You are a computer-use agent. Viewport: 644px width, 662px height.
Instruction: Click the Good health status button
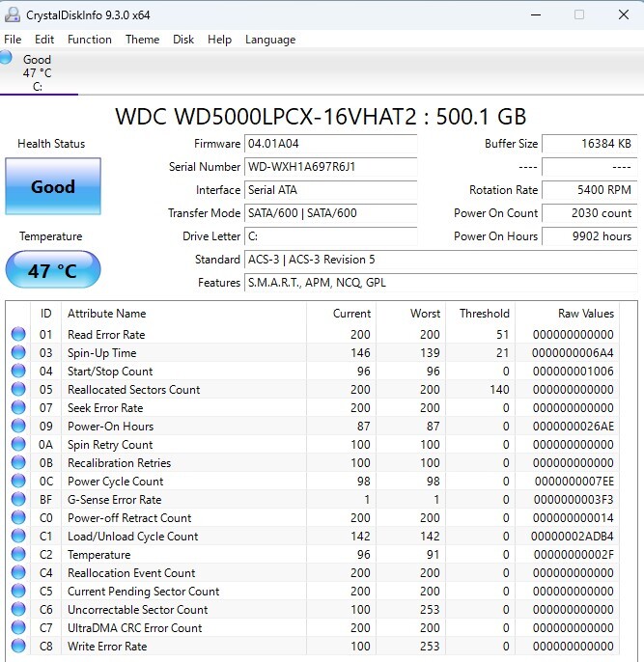(x=53, y=186)
